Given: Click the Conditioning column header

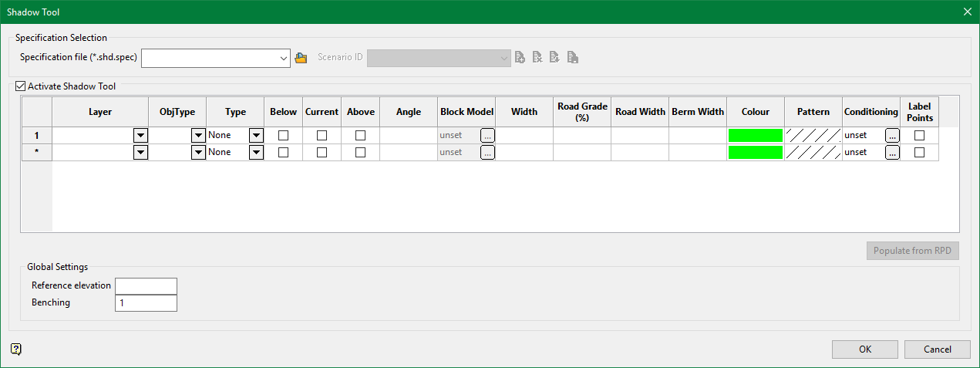Looking at the screenshot, I should pyautogui.click(x=871, y=112).
